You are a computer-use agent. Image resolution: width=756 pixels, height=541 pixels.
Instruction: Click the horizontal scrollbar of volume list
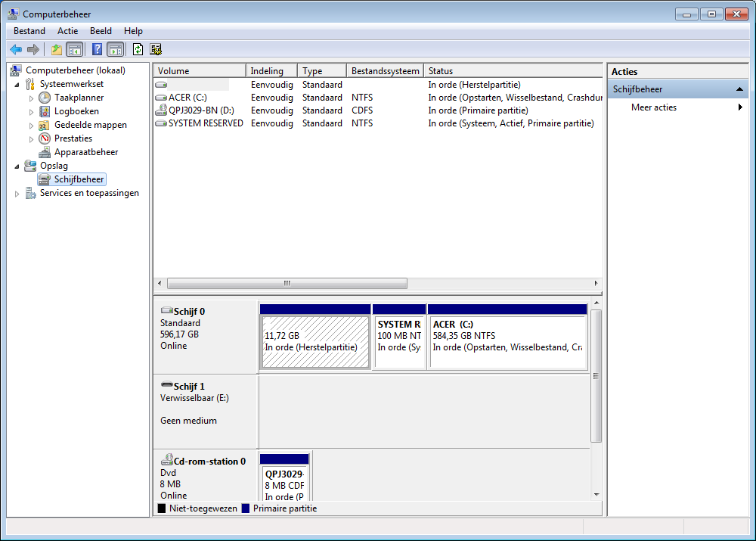coord(287,283)
